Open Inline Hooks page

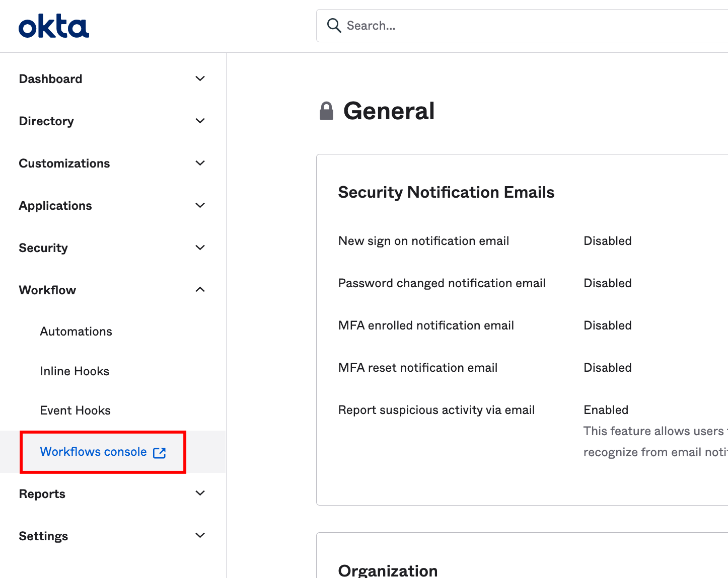point(75,371)
